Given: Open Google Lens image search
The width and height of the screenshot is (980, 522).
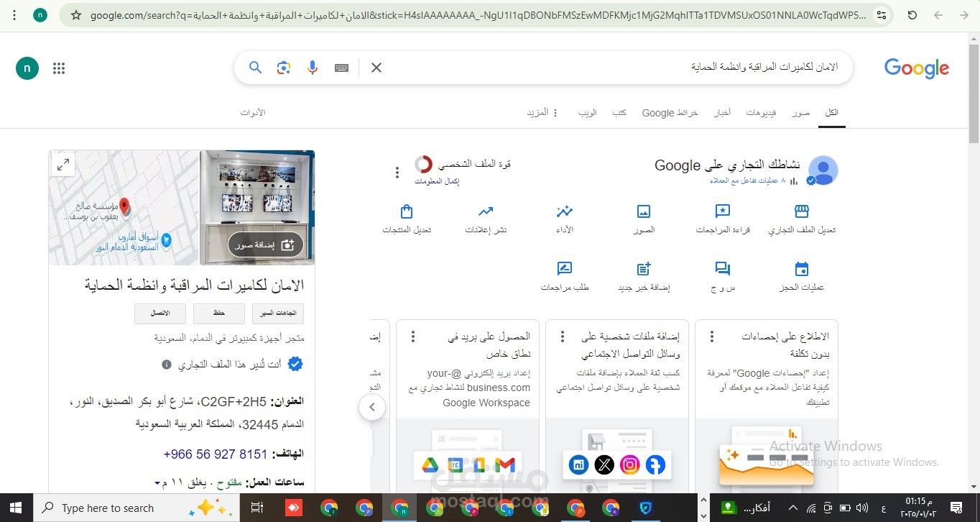Looking at the screenshot, I should (284, 68).
